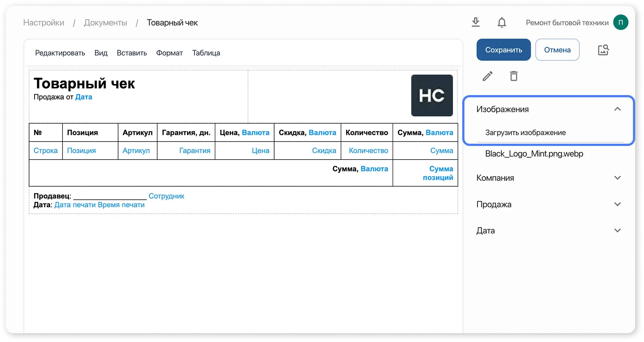
Task: Click Загрузить изображение
Action: pos(526,132)
